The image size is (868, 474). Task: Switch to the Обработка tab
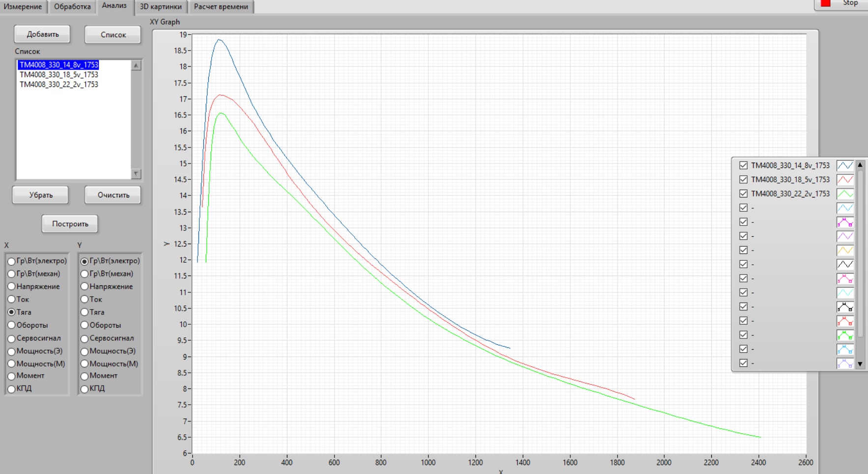[72, 7]
